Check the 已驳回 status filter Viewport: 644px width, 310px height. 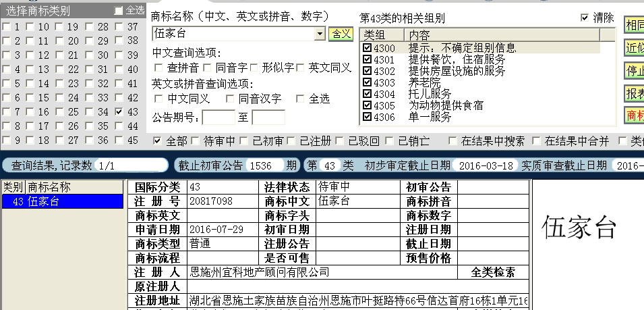[340, 141]
